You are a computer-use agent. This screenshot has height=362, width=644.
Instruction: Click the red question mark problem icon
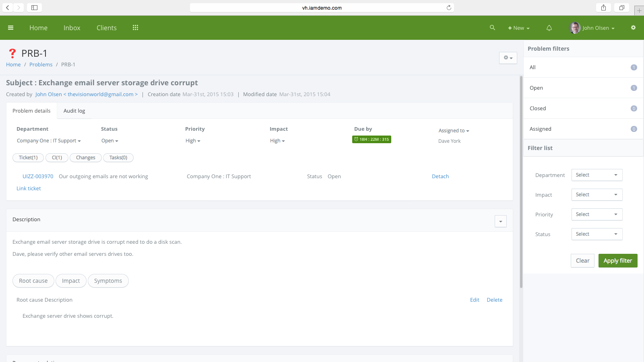pyautogui.click(x=12, y=53)
